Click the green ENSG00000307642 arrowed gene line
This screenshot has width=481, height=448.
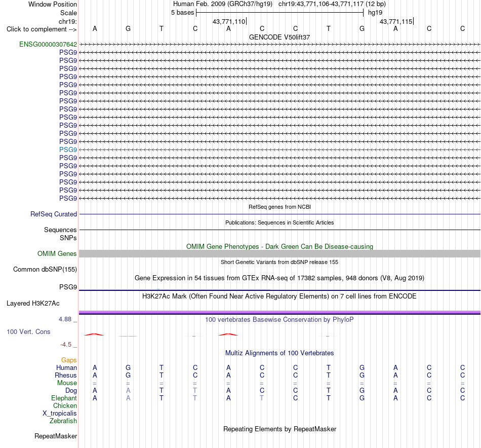pos(279,44)
